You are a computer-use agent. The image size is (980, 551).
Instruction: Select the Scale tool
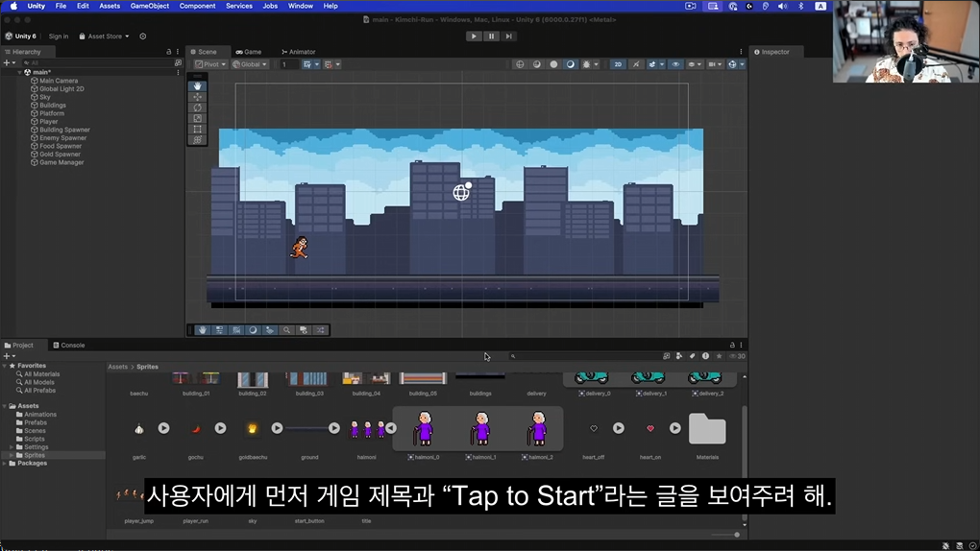(x=198, y=118)
